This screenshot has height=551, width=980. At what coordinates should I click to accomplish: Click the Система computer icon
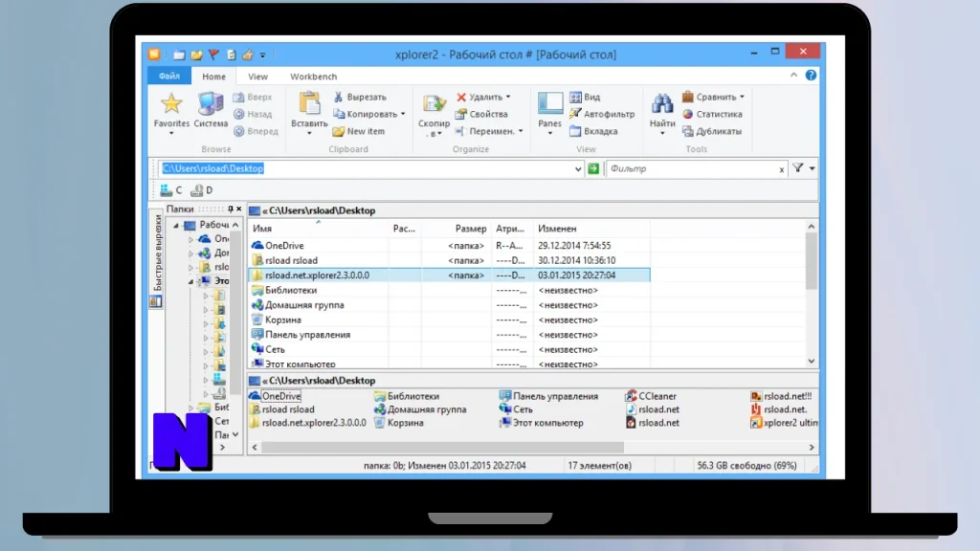pos(211,110)
